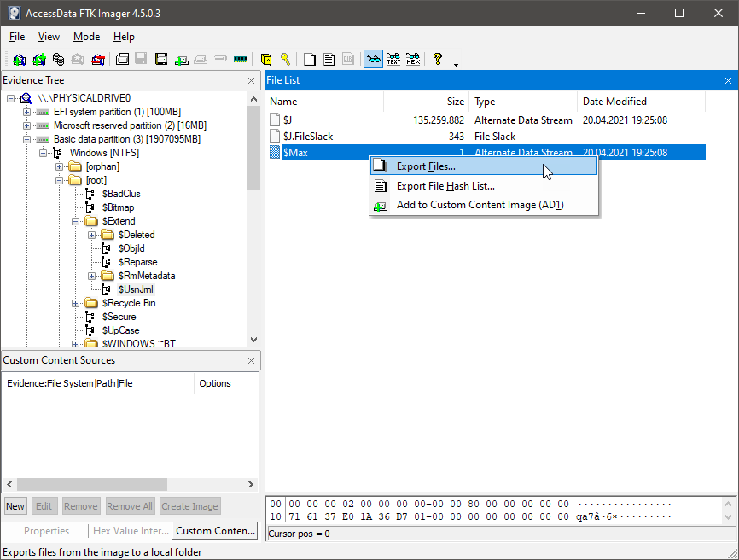Click Create Custom Content Image toolbar icon

pos(201,60)
